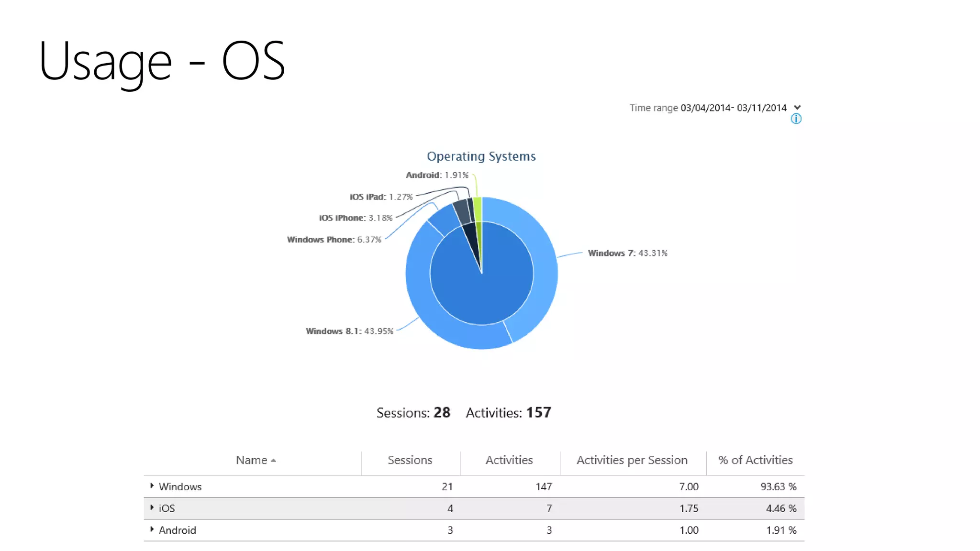Screen dimensions: 980x551
Task: Click the Sessions: 28 summary
Action: (413, 412)
